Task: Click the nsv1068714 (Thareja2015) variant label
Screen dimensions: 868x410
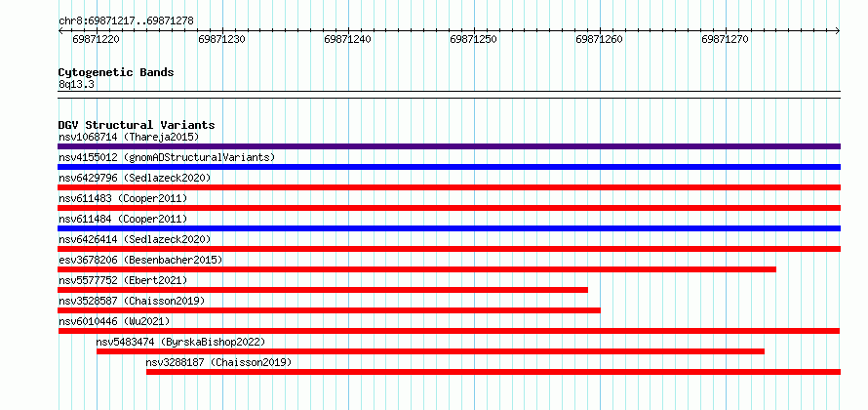Action: pyautogui.click(x=129, y=137)
